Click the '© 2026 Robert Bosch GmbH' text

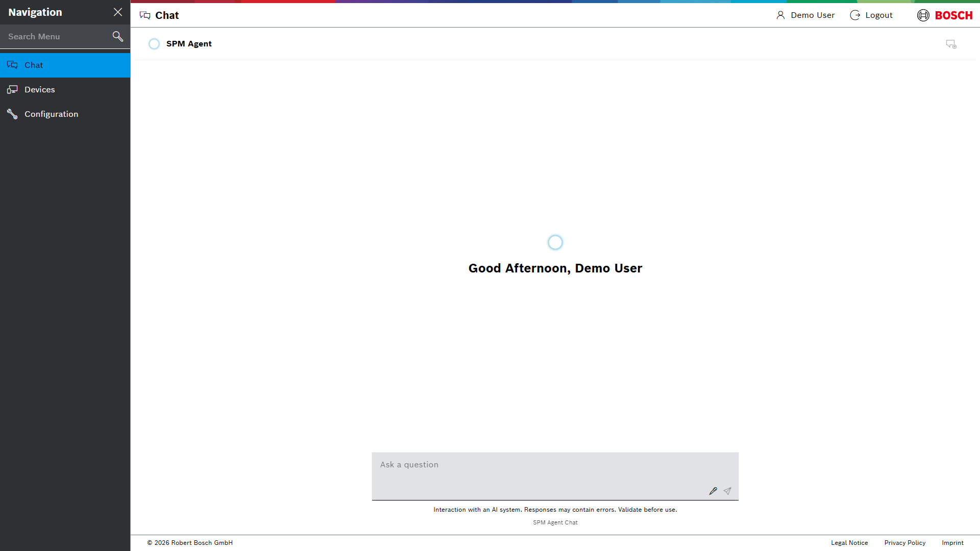pos(190,543)
